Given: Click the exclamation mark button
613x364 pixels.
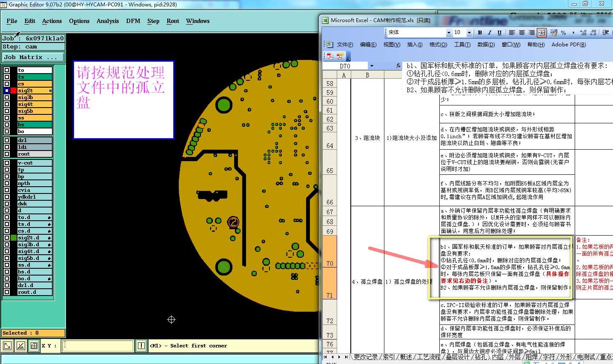Looking at the screenshot, I should pos(141,346).
